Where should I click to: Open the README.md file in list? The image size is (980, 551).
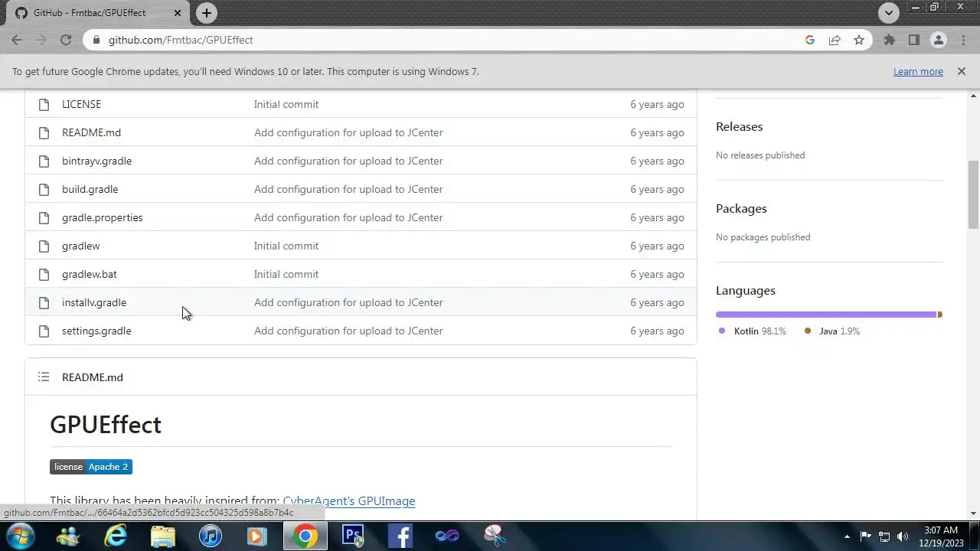pyautogui.click(x=91, y=132)
